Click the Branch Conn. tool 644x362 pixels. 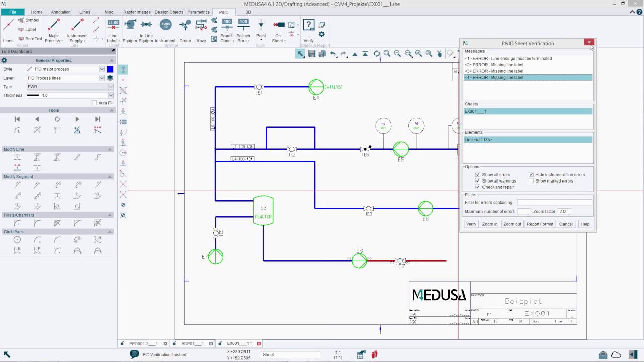[x=227, y=30]
